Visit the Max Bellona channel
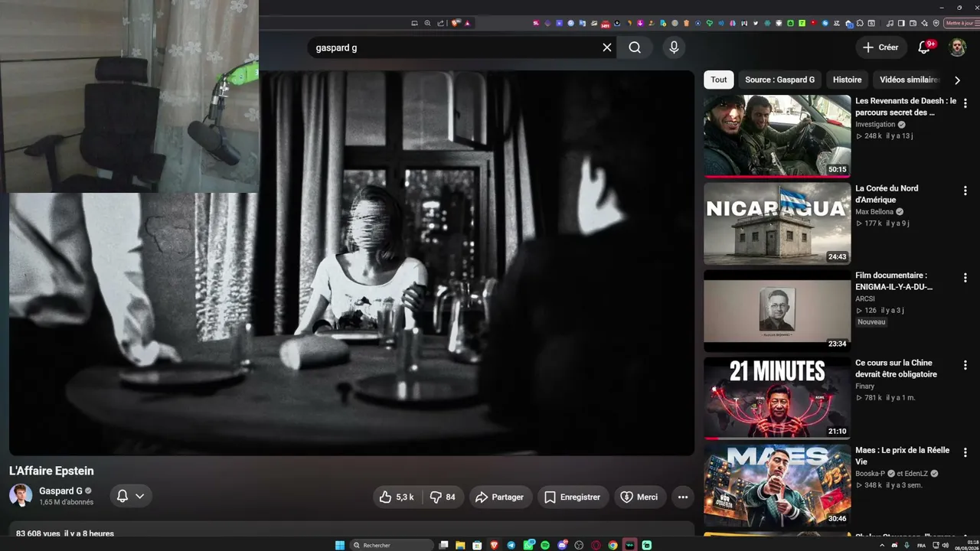 875,212
